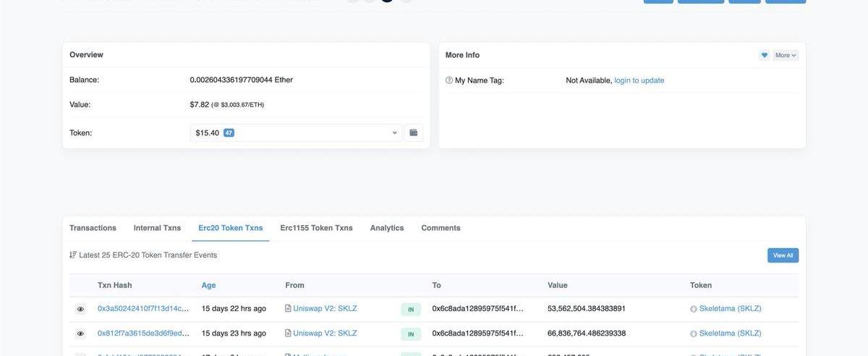The image size is (868, 356).
Task: Toggle eye preview for transaction 0x3a50242410f7f13d14c
Action: pyautogui.click(x=80, y=309)
